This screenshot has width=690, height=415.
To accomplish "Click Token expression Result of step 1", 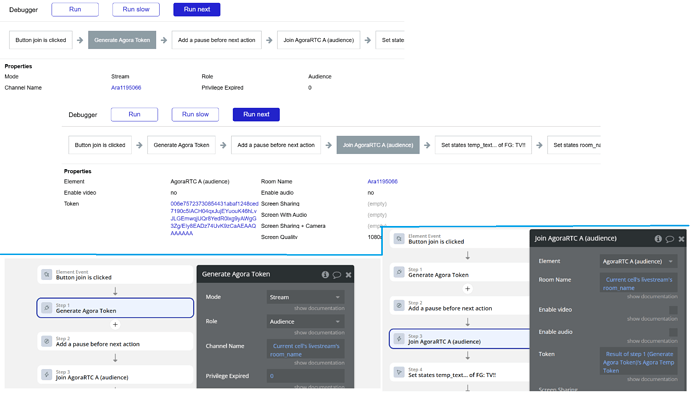I will 638,362.
